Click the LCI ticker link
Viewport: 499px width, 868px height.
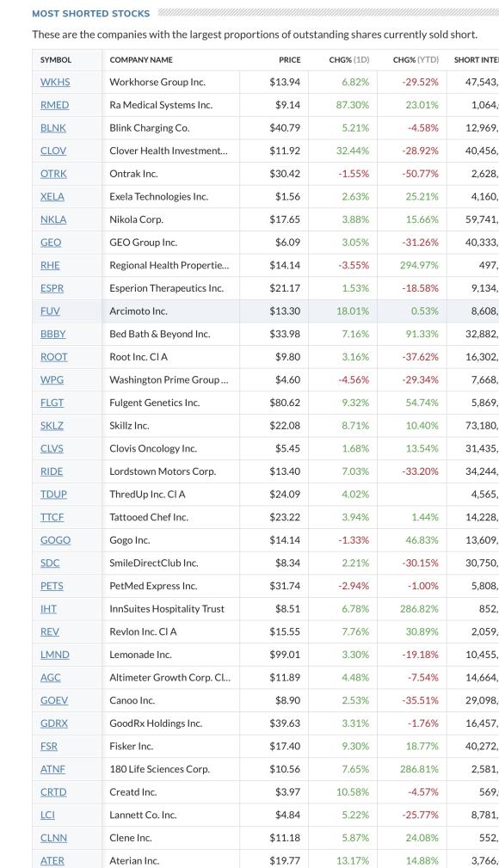47,815
